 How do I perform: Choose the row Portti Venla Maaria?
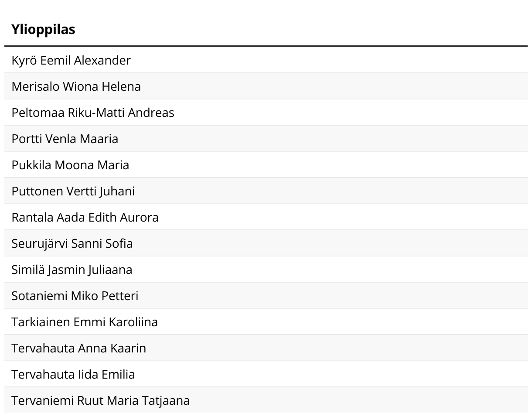pos(266,139)
